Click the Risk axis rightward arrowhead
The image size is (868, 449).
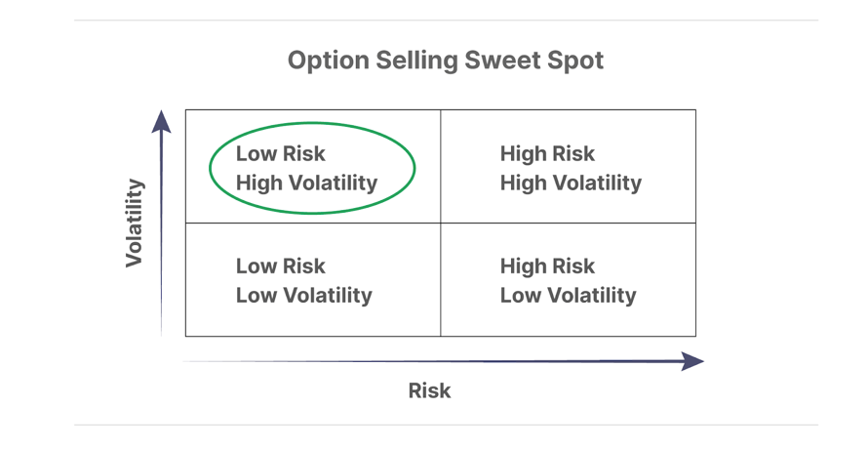692,361
